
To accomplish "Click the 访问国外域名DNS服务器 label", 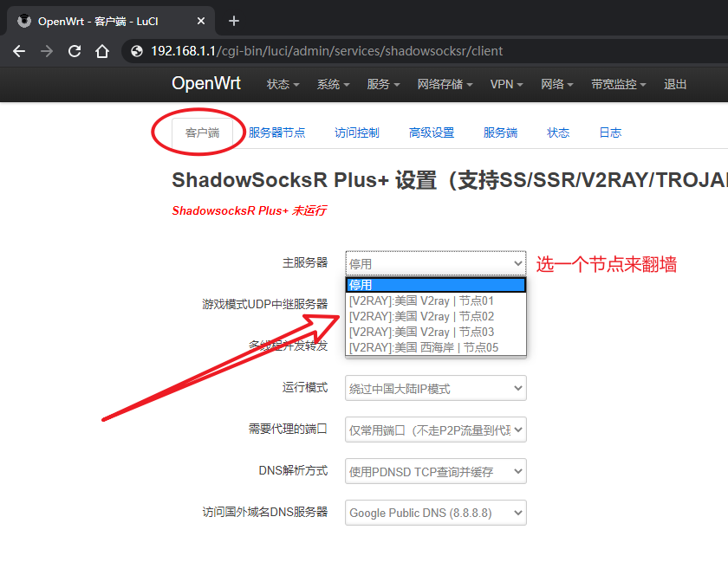I will 265,512.
